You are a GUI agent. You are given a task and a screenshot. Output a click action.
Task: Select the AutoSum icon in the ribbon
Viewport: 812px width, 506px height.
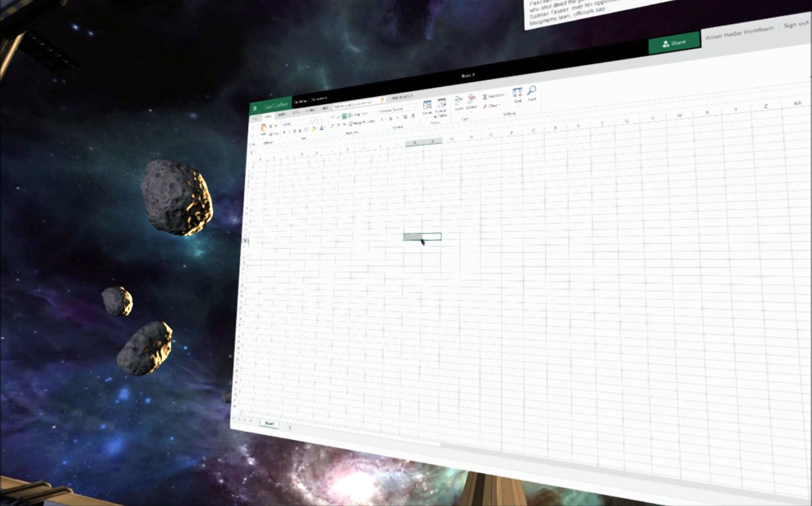pos(485,96)
